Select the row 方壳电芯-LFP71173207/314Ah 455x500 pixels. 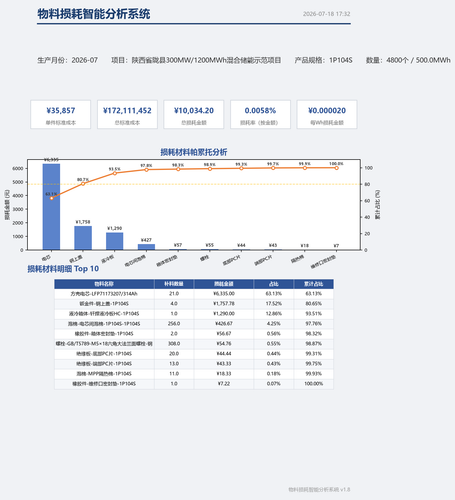click(194, 294)
